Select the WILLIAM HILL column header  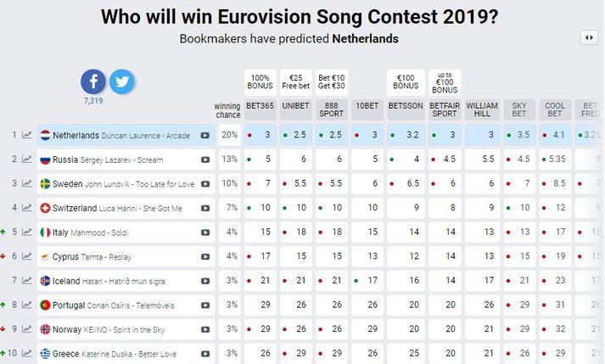click(x=482, y=109)
